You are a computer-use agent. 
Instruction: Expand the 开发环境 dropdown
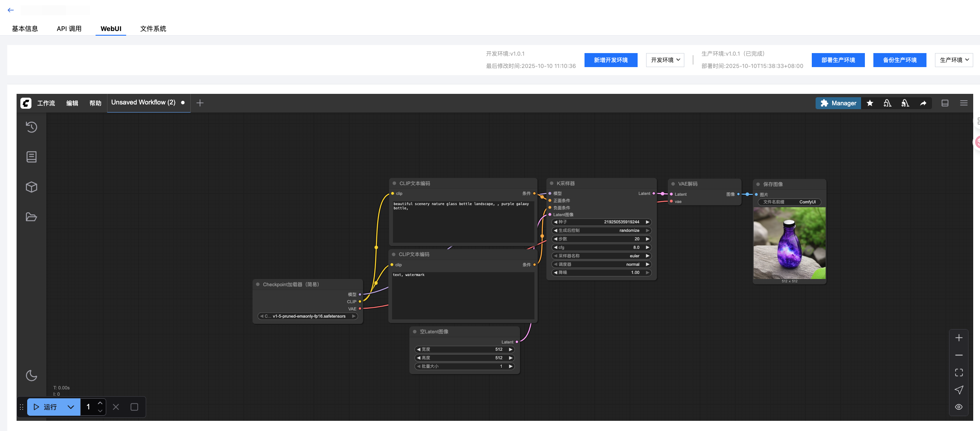[665, 60]
